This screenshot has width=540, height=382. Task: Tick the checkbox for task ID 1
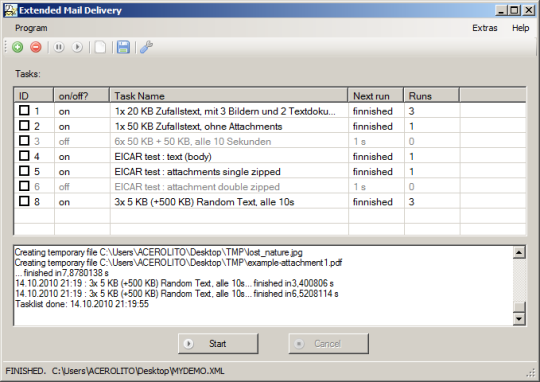[24, 111]
